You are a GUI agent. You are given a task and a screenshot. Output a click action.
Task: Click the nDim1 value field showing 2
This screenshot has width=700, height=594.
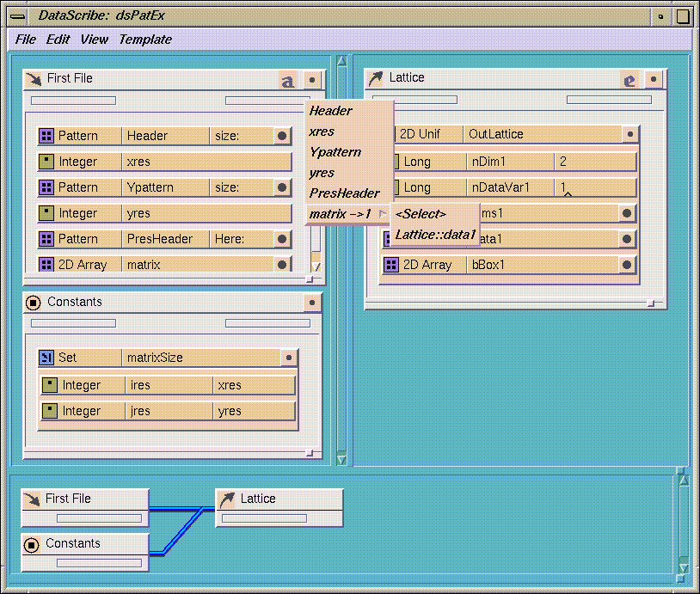point(595,162)
